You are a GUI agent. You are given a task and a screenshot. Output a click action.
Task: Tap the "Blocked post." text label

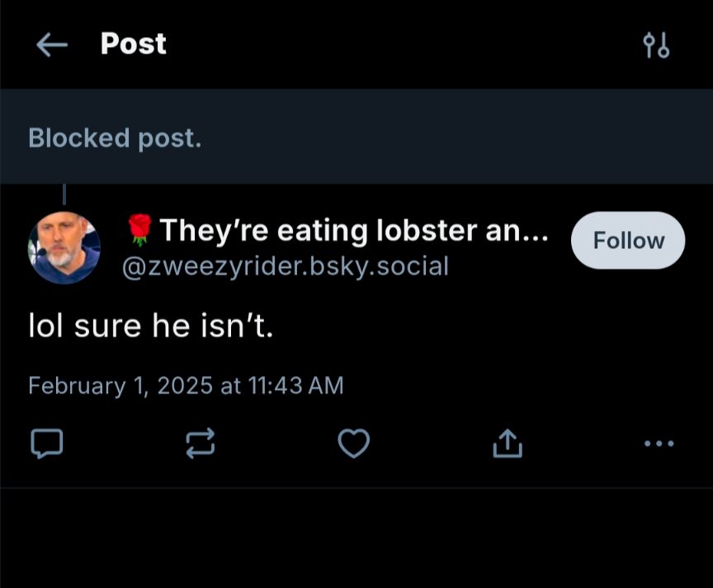point(115,138)
